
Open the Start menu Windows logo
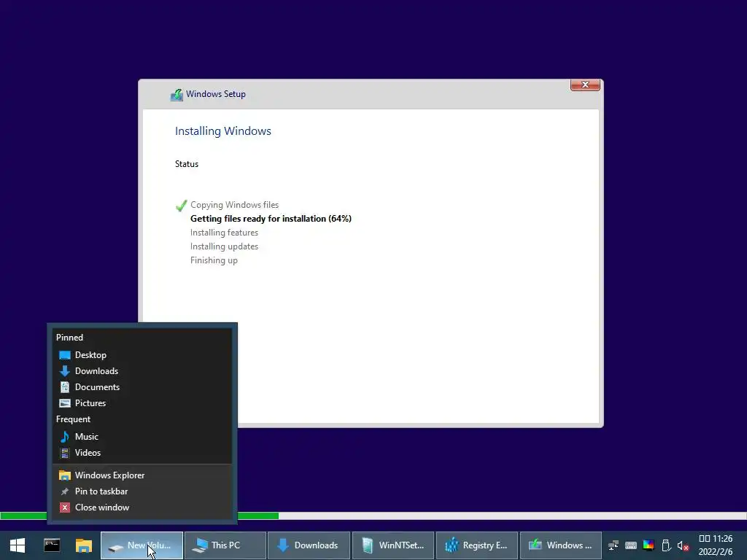coord(18,545)
